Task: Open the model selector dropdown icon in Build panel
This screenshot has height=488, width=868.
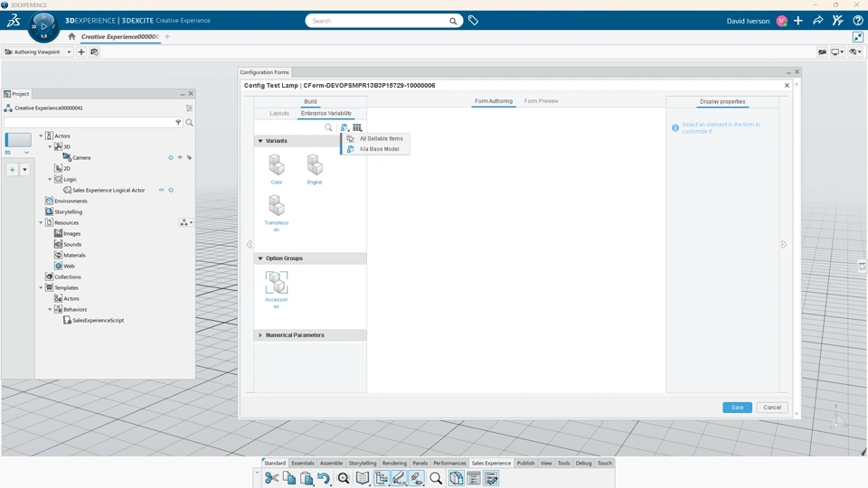Action: coord(344,127)
